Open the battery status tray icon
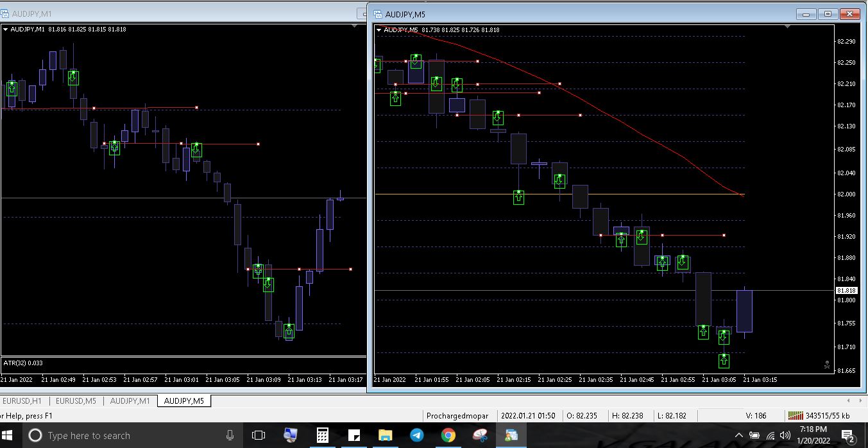The height and width of the screenshot is (448, 868). click(755, 436)
